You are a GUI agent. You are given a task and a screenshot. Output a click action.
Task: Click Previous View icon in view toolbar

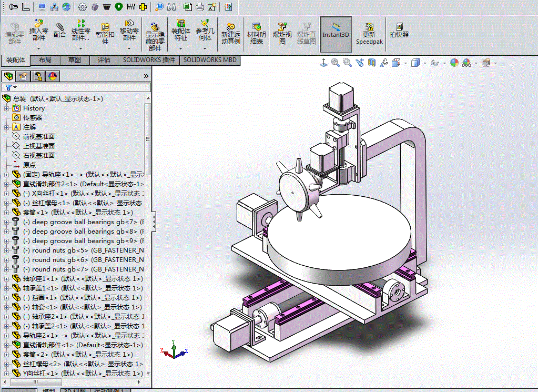tap(360, 63)
